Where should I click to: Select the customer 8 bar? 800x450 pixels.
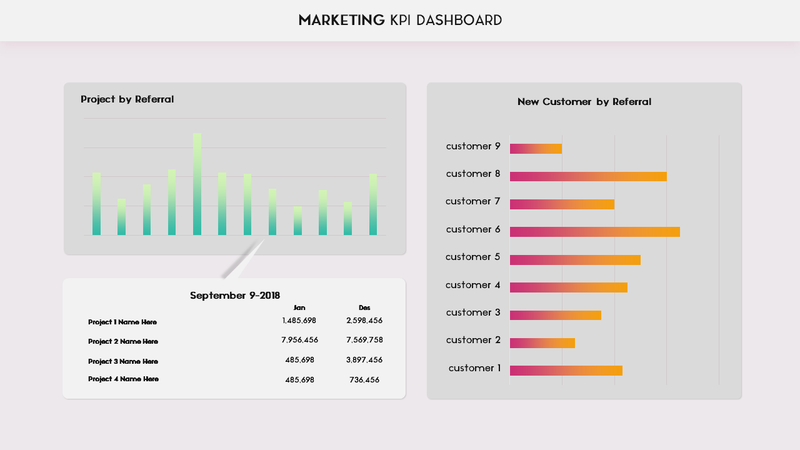point(588,177)
